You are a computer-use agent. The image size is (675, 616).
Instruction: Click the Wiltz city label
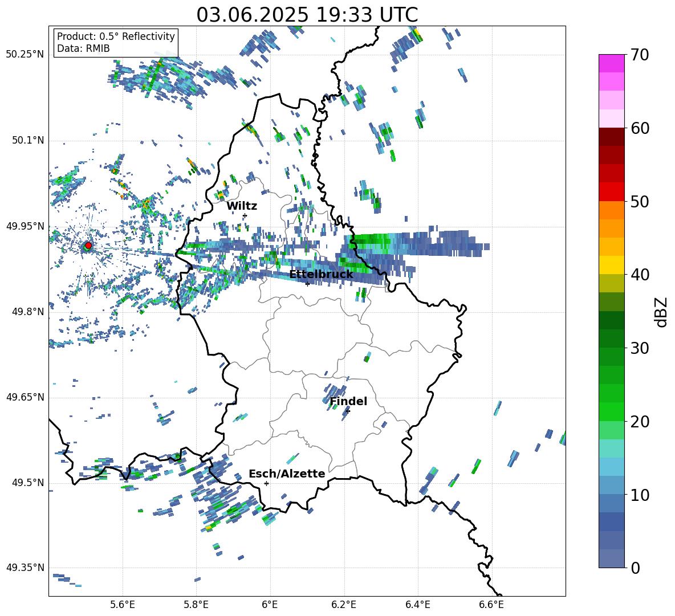[242, 206]
